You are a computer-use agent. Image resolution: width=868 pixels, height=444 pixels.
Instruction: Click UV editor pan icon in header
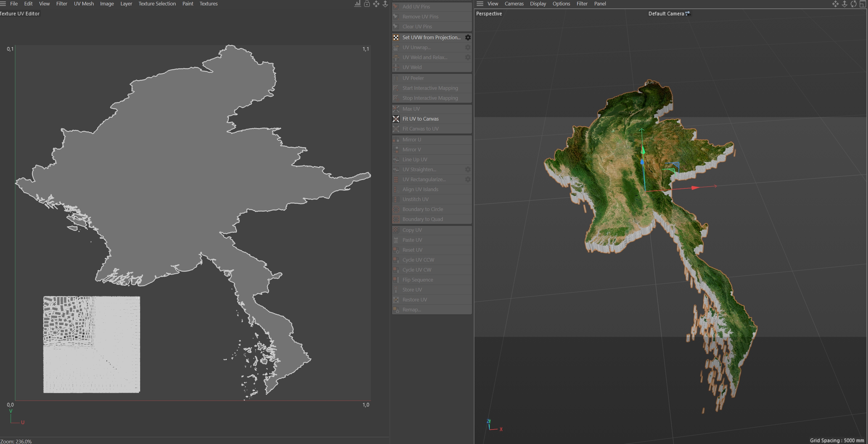pos(376,4)
